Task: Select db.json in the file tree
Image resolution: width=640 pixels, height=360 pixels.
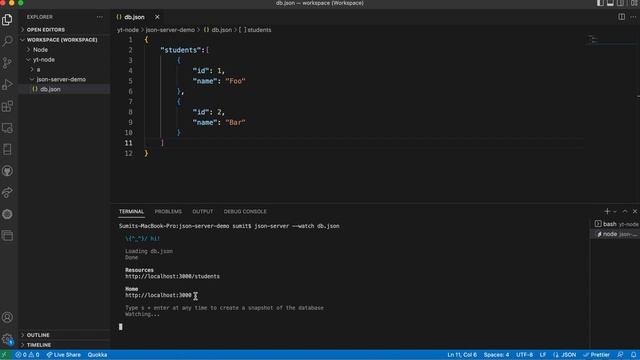Action: [x=64, y=89]
